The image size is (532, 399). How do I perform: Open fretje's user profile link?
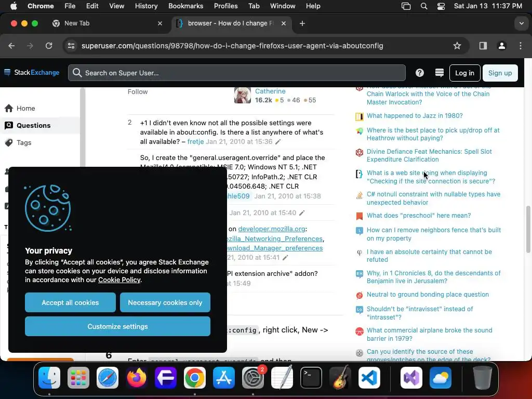[195, 141]
